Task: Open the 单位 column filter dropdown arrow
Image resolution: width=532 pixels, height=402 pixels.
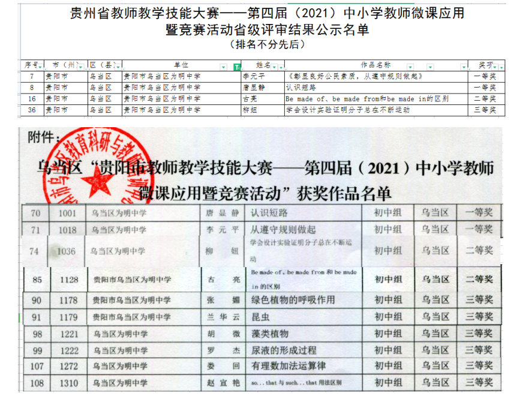Action: (223, 67)
